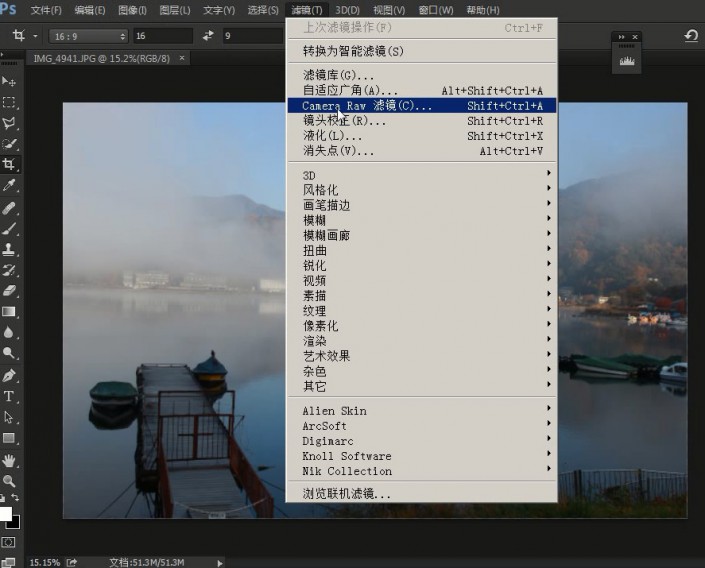705x568 pixels.
Task: Select the Zoom tool
Action: [9, 481]
